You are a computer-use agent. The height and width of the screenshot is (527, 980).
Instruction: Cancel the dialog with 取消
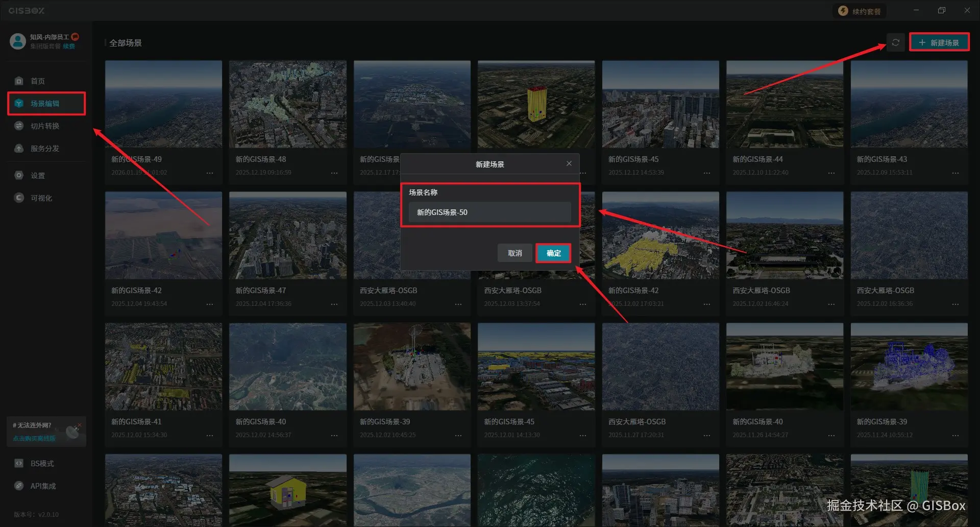(x=515, y=253)
